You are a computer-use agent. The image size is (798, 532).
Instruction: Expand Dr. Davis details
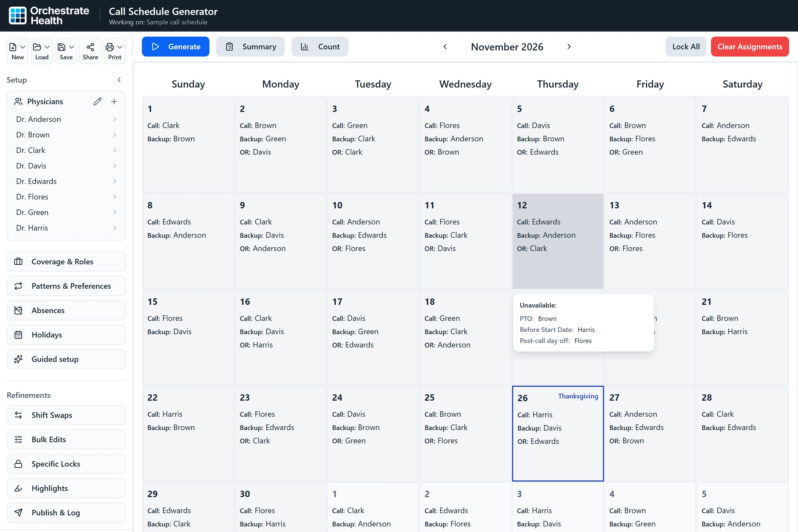115,166
